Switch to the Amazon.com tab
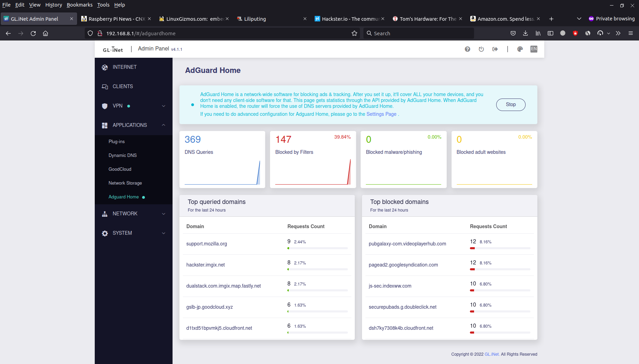 click(505, 19)
